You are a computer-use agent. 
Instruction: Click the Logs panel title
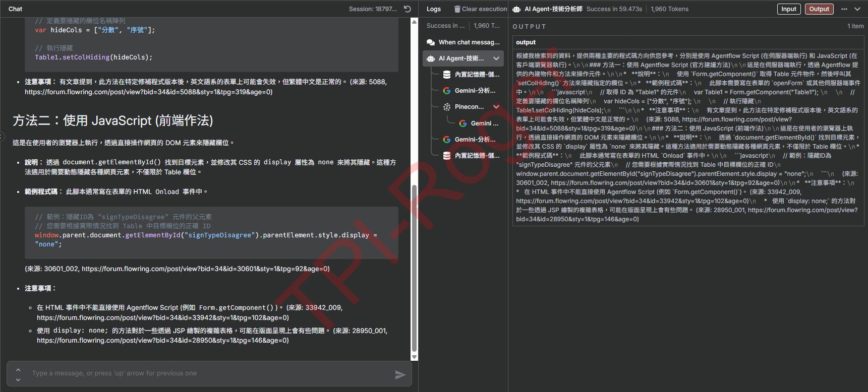click(x=433, y=9)
